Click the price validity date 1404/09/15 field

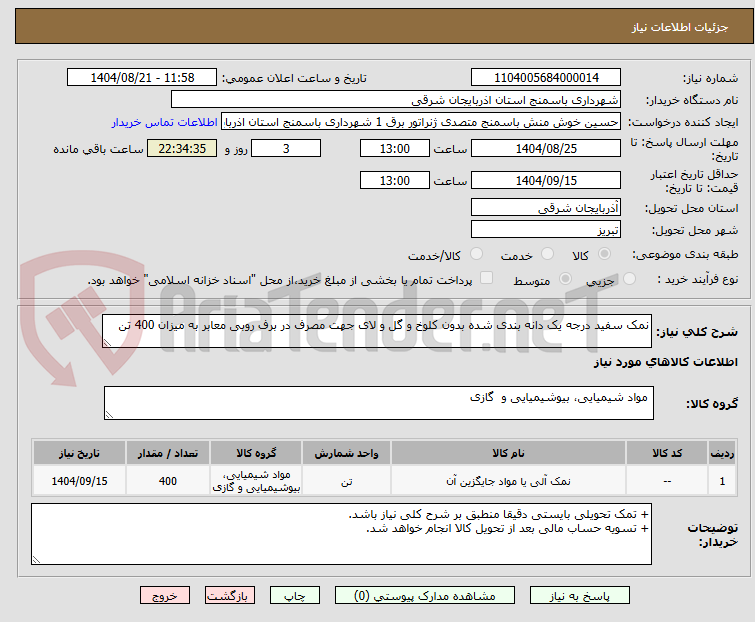coord(546,181)
